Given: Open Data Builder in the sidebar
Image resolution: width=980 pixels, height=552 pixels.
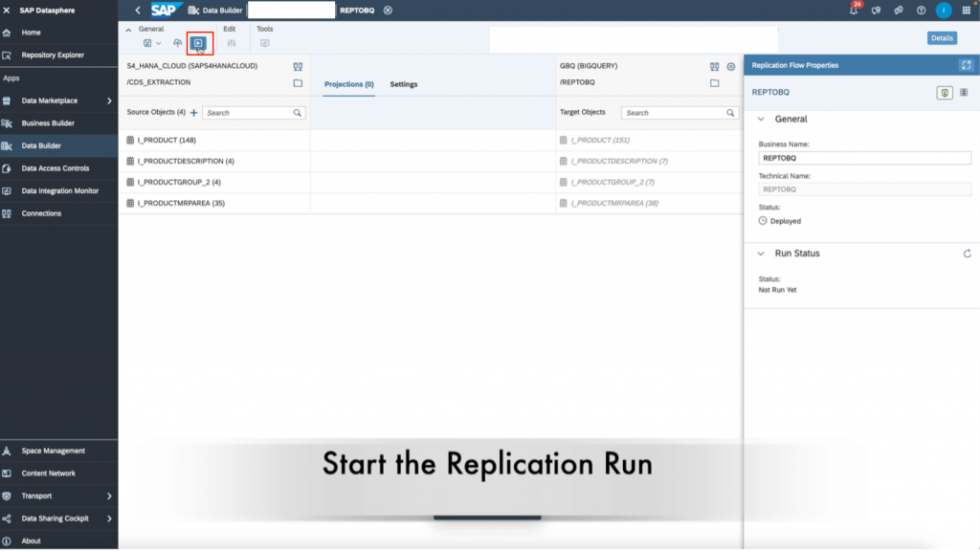Looking at the screenshot, I should coord(58,145).
